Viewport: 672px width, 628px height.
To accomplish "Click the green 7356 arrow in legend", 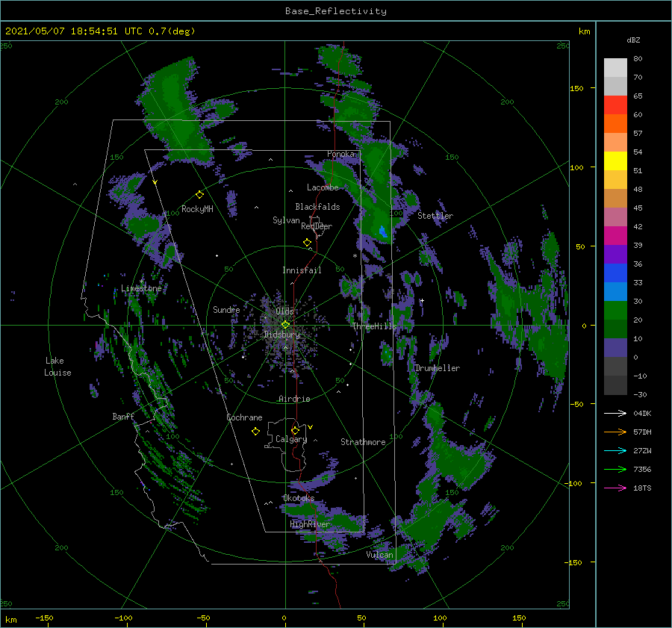I will tap(615, 470).
